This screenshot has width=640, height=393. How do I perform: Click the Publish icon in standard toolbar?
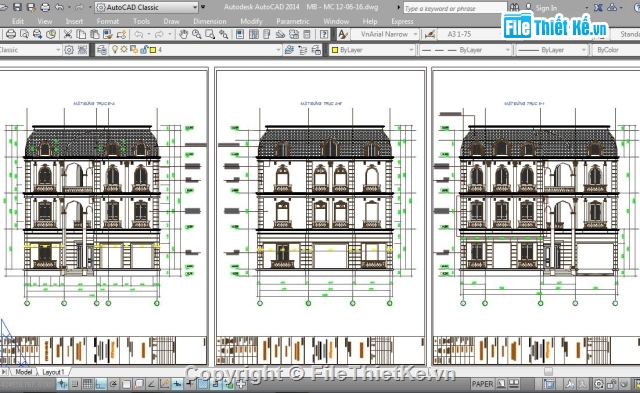[x=37, y=34]
